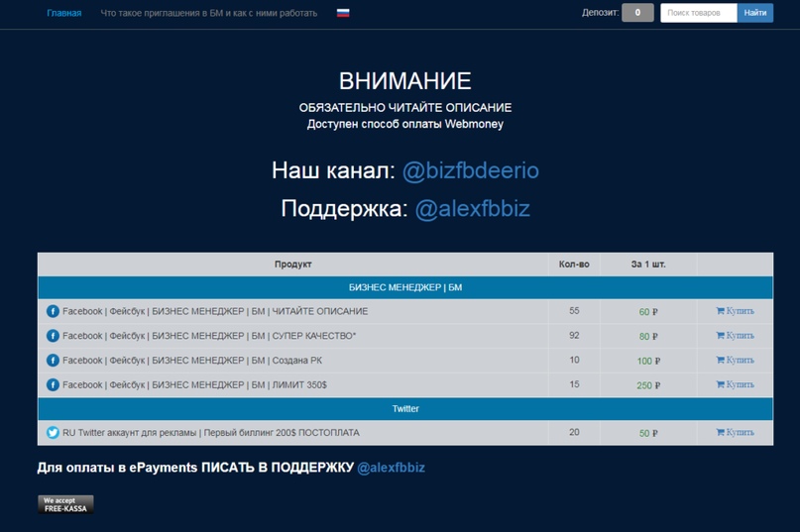Click the ОБЯЗАТЕЛЬНО ЧИТАЙТЕ ОПИСАНИЕ text
This screenshot has height=532, width=800.
coord(405,108)
